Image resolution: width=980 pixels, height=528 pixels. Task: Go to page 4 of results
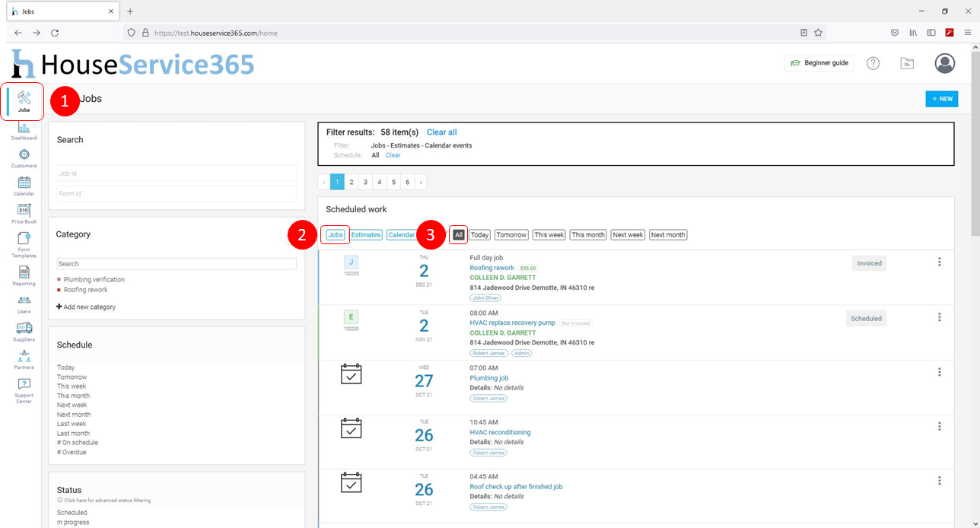(x=379, y=182)
